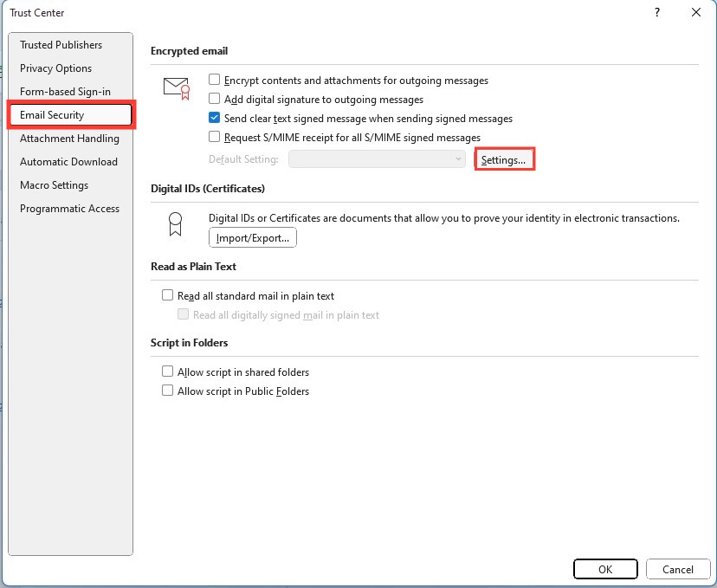Check Allow script in shared folders
Screen dimensions: 717x588
167,372
